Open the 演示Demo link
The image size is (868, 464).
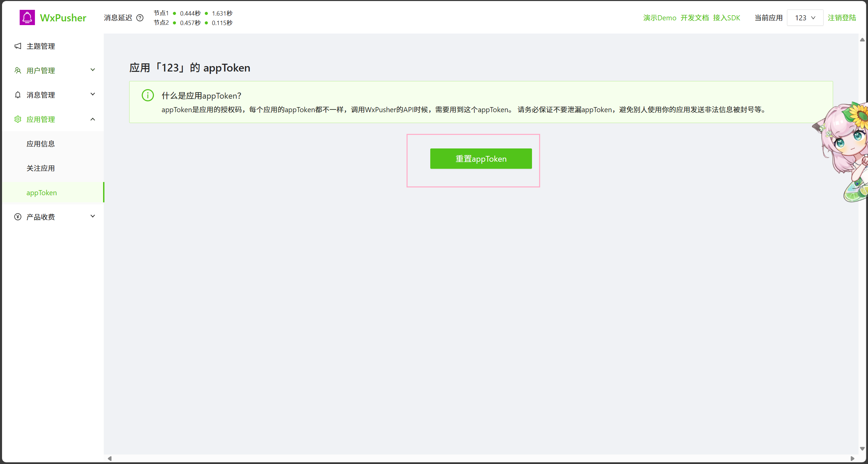659,18
